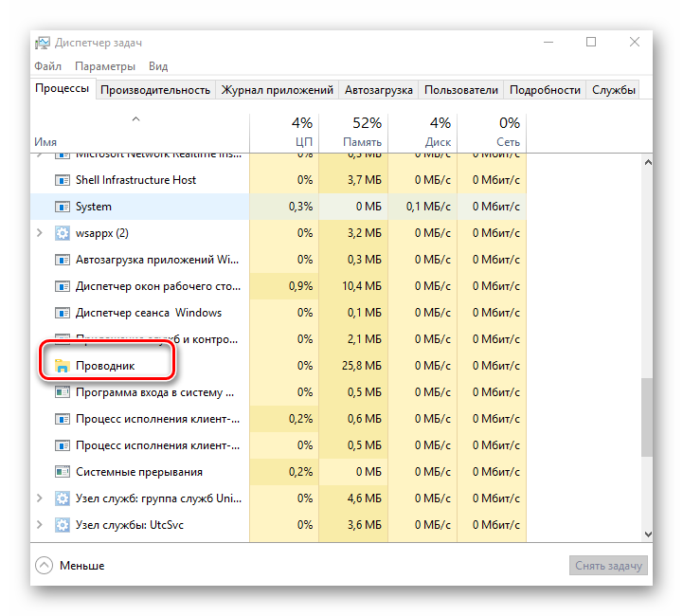
Task: Click the 0,1 МБ/с disk value of System
Action: coord(428,207)
